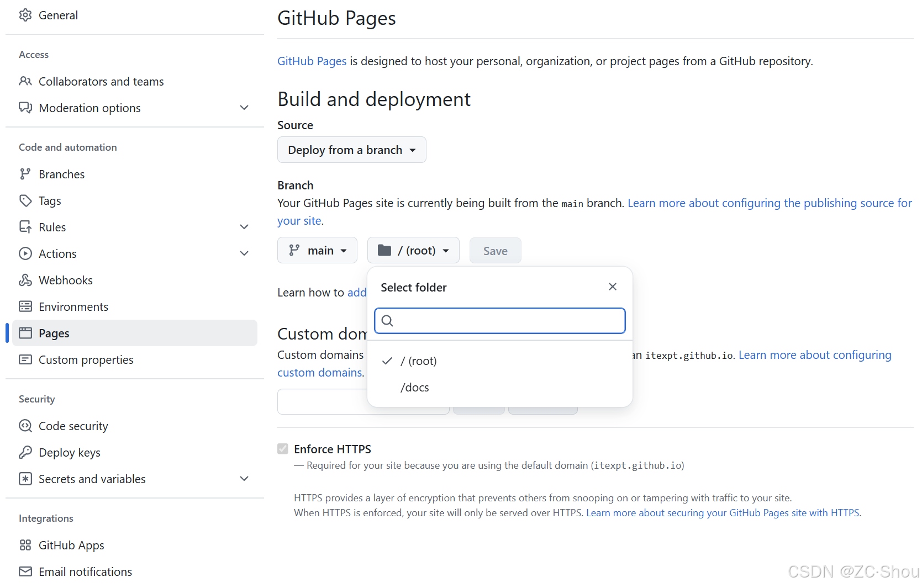Click the Environments icon in sidebar
Viewport: 922px width, 588px height.
(x=25, y=306)
